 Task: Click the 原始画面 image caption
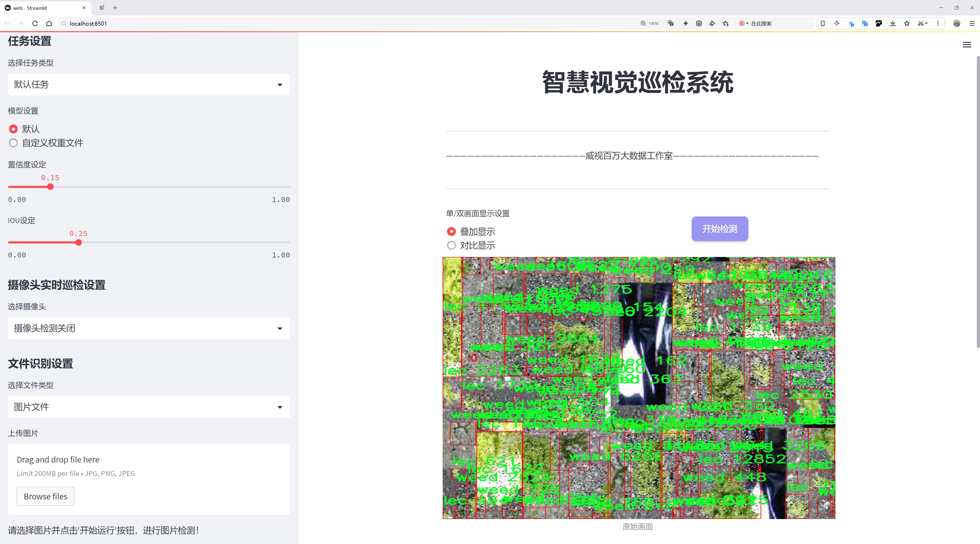coord(638,527)
